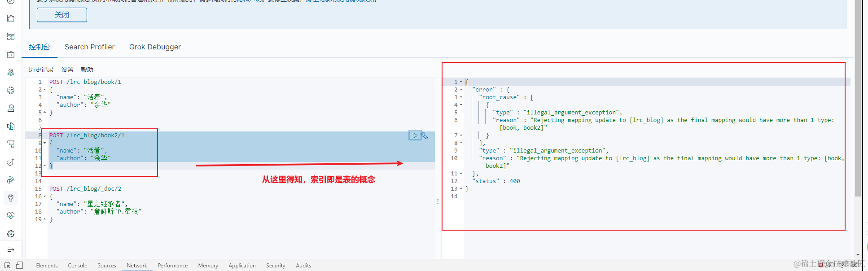
Task: Open the request wrench options menu
Action: [x=425, y=135]
